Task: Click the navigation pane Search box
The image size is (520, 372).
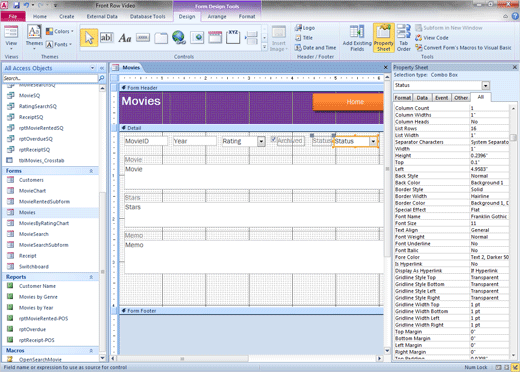Action: 50,78
